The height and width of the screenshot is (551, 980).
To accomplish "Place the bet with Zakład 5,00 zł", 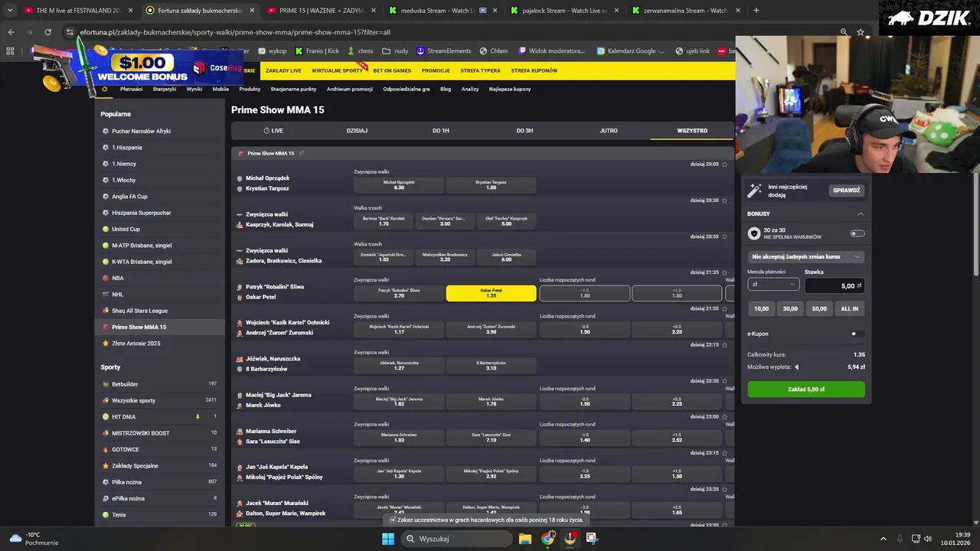I will 806,390.
